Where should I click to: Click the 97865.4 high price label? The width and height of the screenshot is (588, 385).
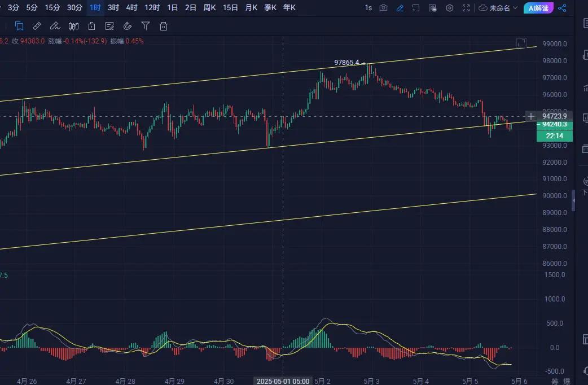346,63
